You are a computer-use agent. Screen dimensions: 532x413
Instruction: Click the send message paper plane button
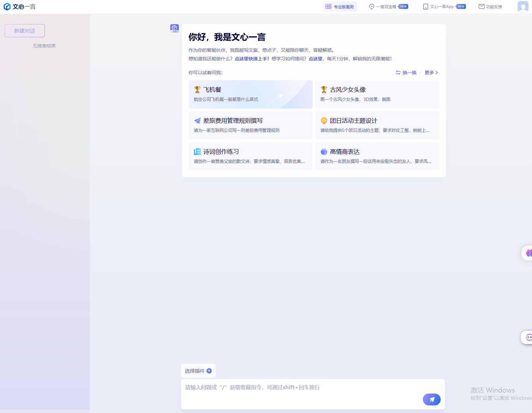coord(431,399)
